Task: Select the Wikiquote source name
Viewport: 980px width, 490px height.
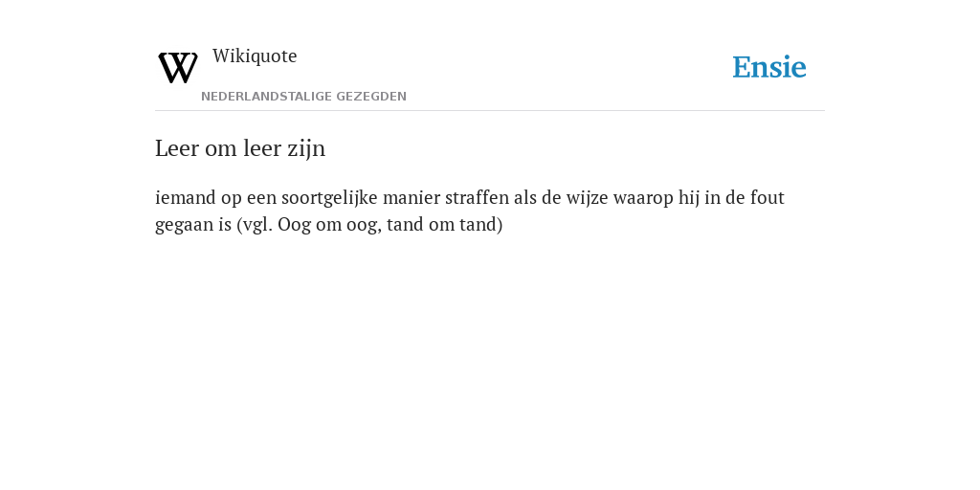Action: click(255, 56)
